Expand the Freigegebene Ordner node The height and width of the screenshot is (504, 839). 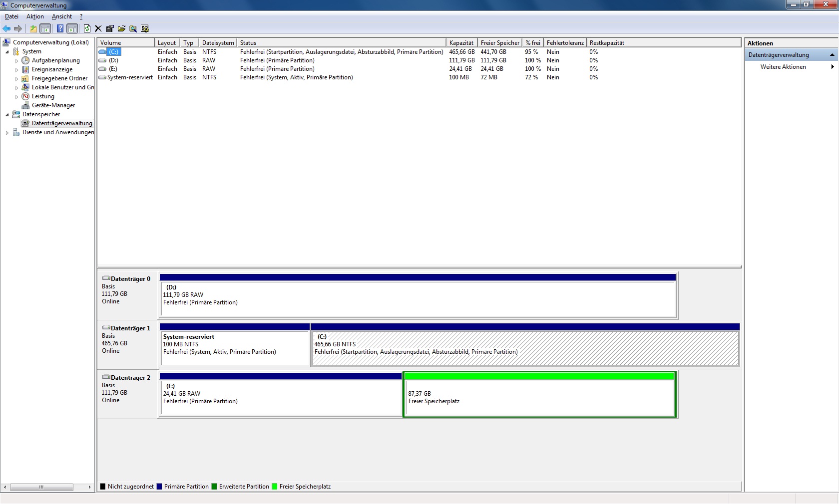pos(16,79)
